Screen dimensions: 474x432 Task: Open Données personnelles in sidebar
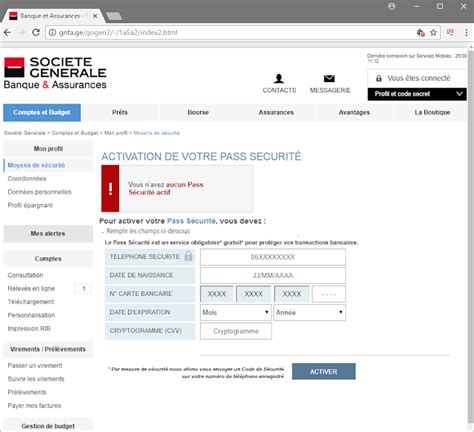point(39,192)
